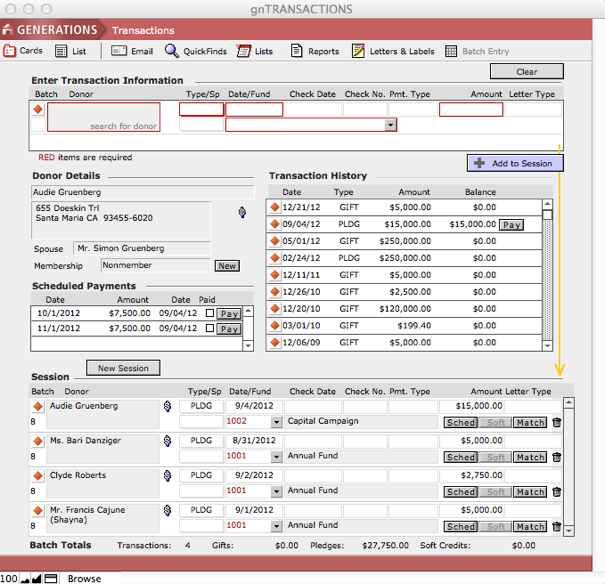Click the Email envelope icon
Image resolution: width=605 pixels, height=584 pixels.
tap(118, 51)
